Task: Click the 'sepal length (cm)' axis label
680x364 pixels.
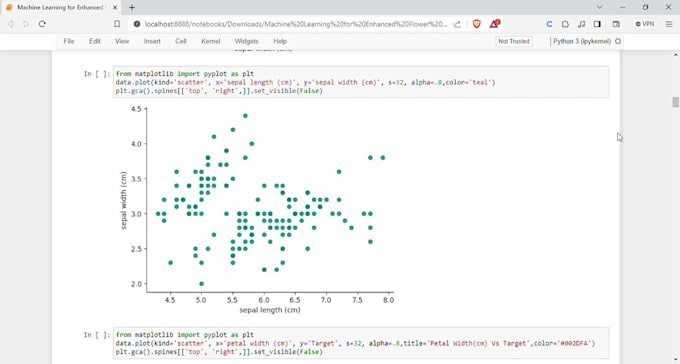Action: [270, 310]
